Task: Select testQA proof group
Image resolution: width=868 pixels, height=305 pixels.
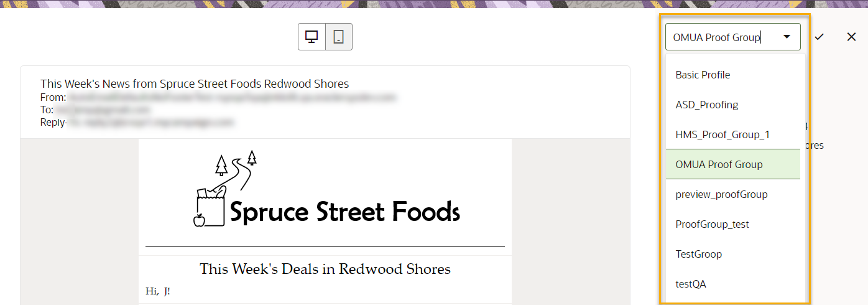Action: 690,284
